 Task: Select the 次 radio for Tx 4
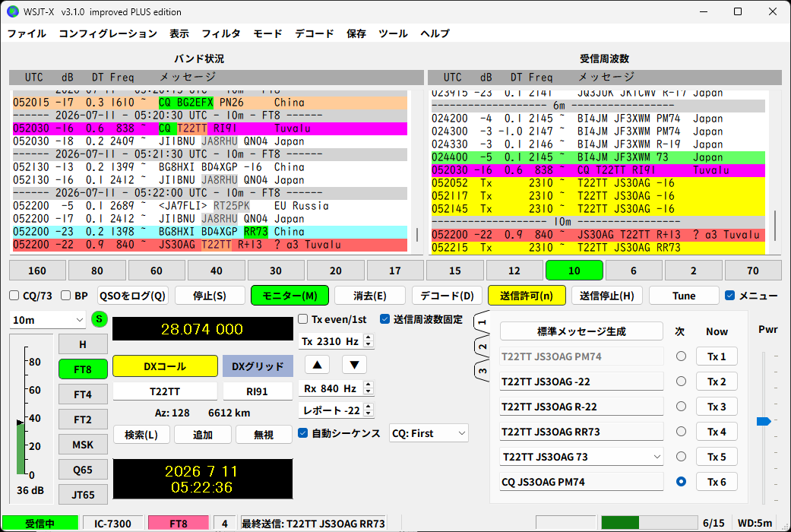pyautogui.click(x=681, y=432)
